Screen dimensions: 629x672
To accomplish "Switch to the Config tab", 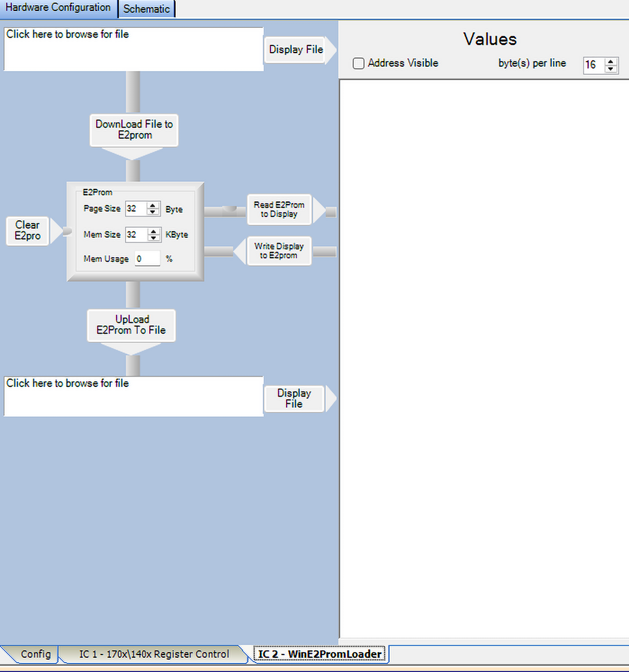I will click(36, 654).
